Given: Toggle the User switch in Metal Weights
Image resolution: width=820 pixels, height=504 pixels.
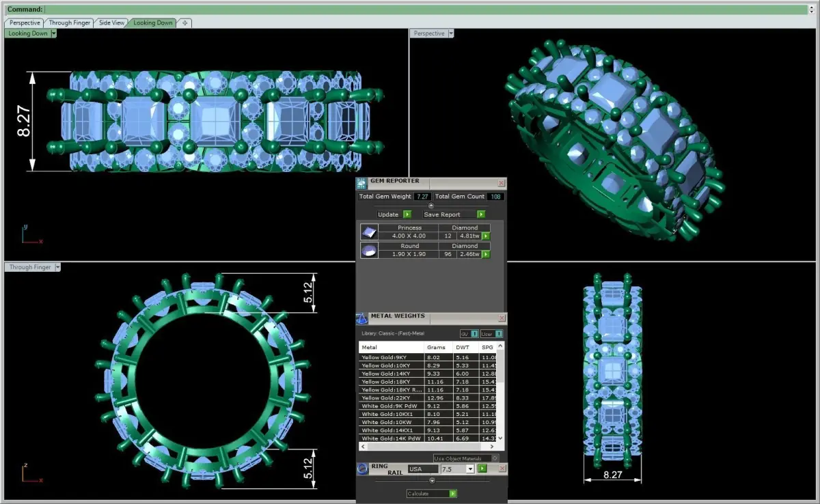Looking at the screenshot, I should pos(491,334).
